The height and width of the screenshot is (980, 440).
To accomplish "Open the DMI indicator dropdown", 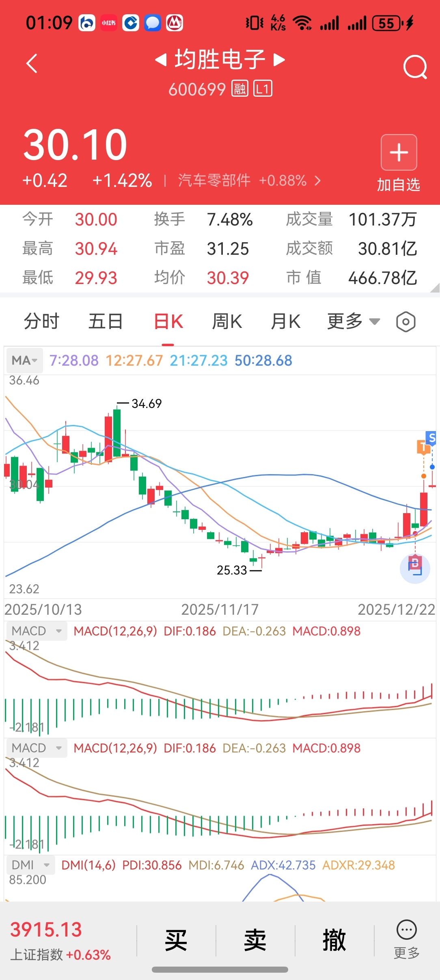I will (30, 865).
